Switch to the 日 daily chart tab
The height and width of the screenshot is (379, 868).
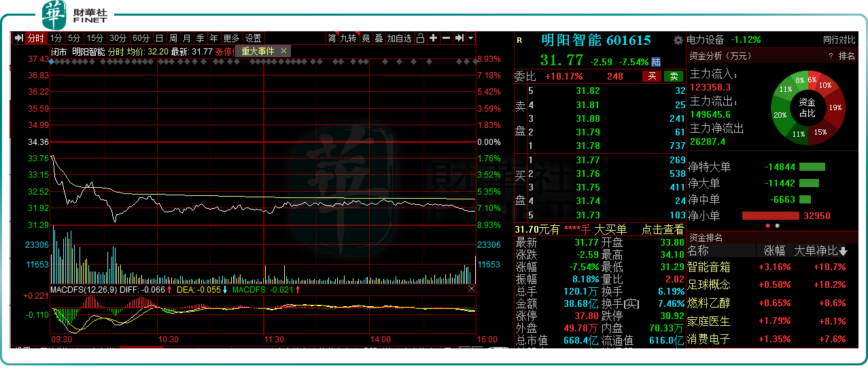pyautogui.click(x=159, y=38)
